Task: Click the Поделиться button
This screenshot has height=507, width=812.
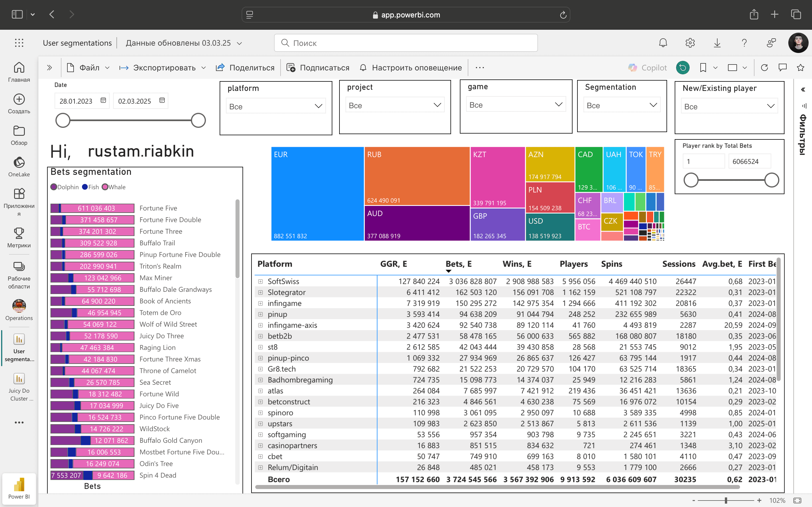Action: [x=245, y=68]
